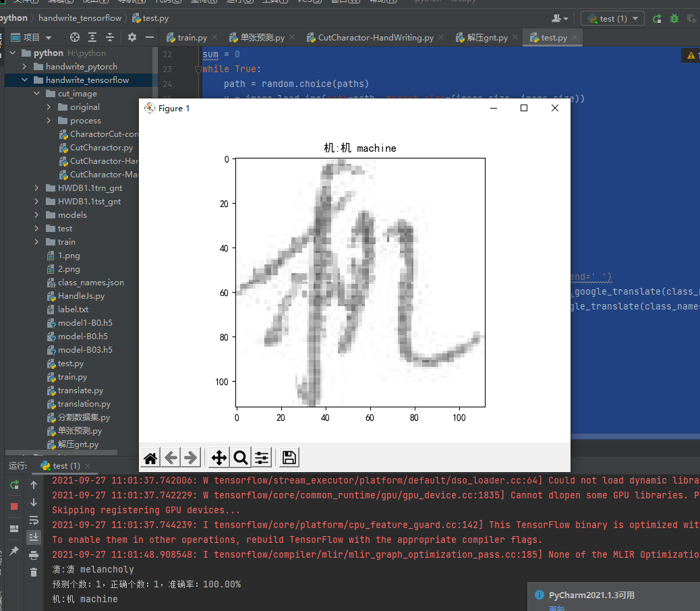Expand the models folder in the project tree
This screenshot has width=700, height=611.
coord(38,214)
